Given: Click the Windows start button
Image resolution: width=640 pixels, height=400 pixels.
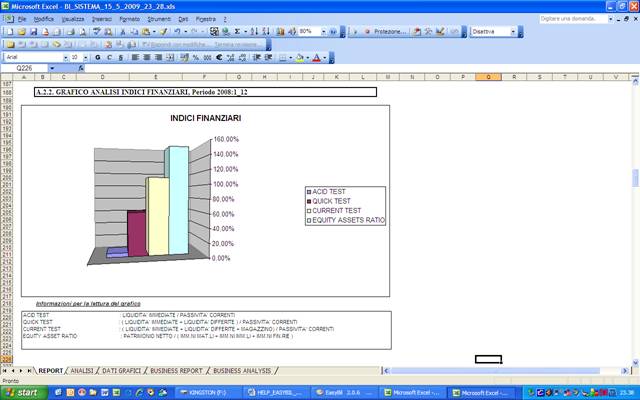Looking at the screenshot, I should [x=24, y=393].
